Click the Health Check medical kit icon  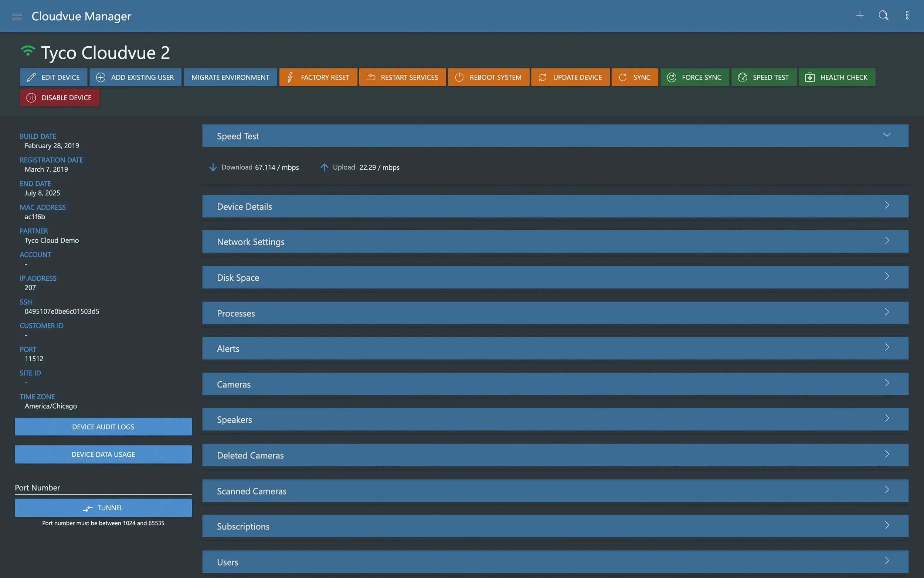click(810, 77)
